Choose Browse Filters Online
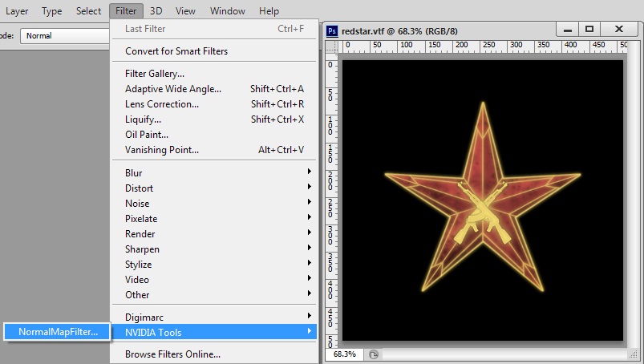644x364 pixels. (x=214, y=354)
